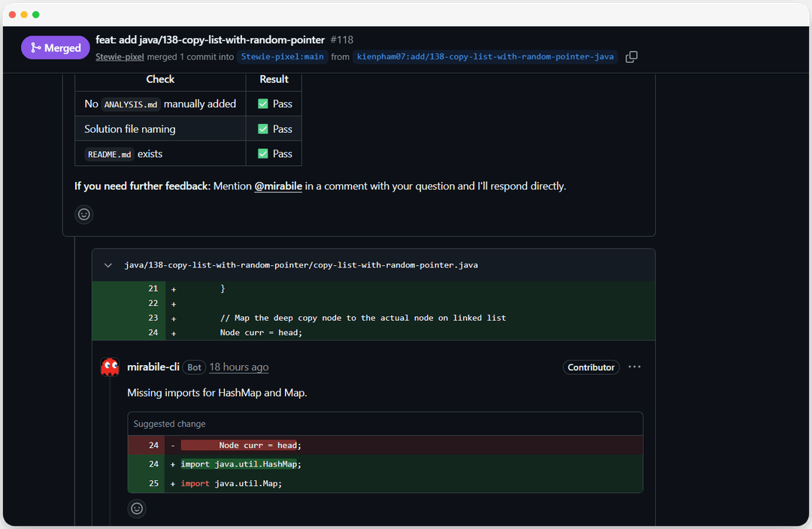Open the Stewie-pixel user link
812x529 pixels.
[x=120, y=57]
